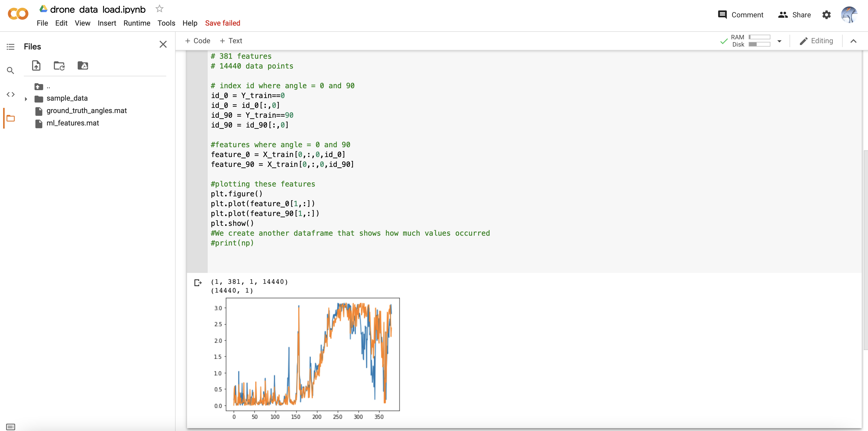
Task: Open the Editing mode dropdown
Action: (816, 41)
